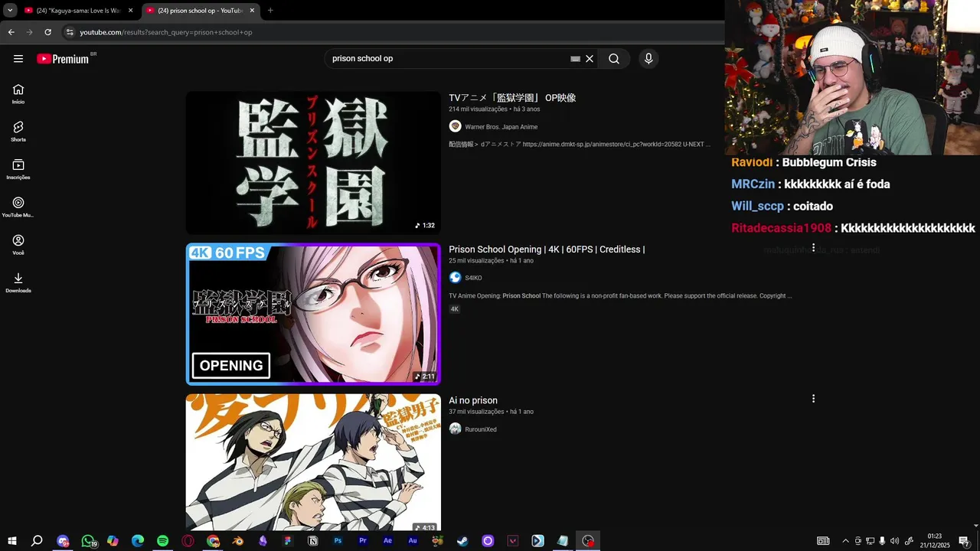Visit Warner Bros. Japan Anime channel

(x=501, y=127)
